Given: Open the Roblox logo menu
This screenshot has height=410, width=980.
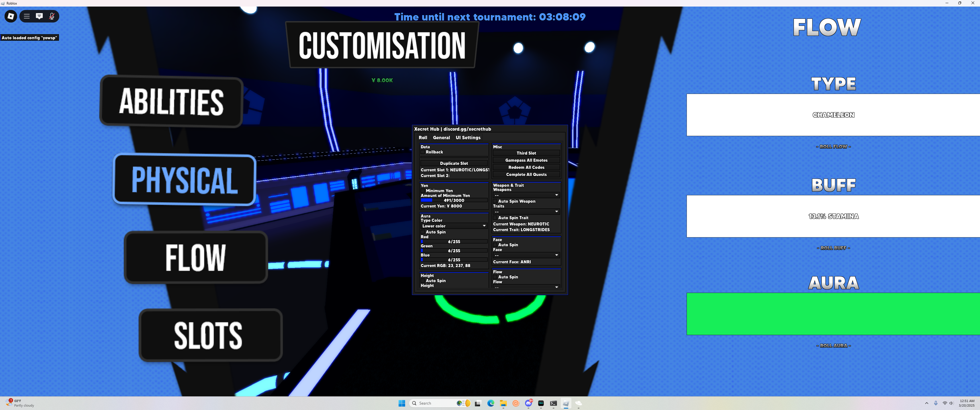Looking at the screenshot, I should 11,16.
